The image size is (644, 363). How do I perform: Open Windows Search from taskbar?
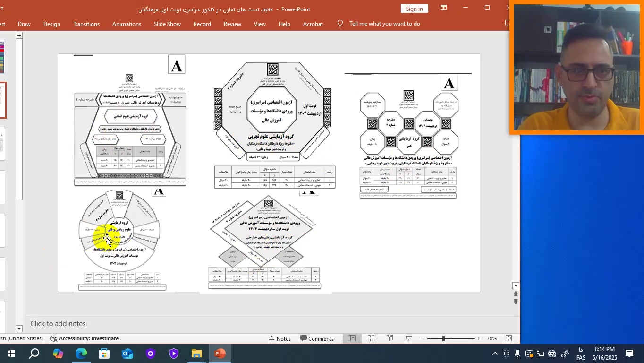[x=34, y=354]
